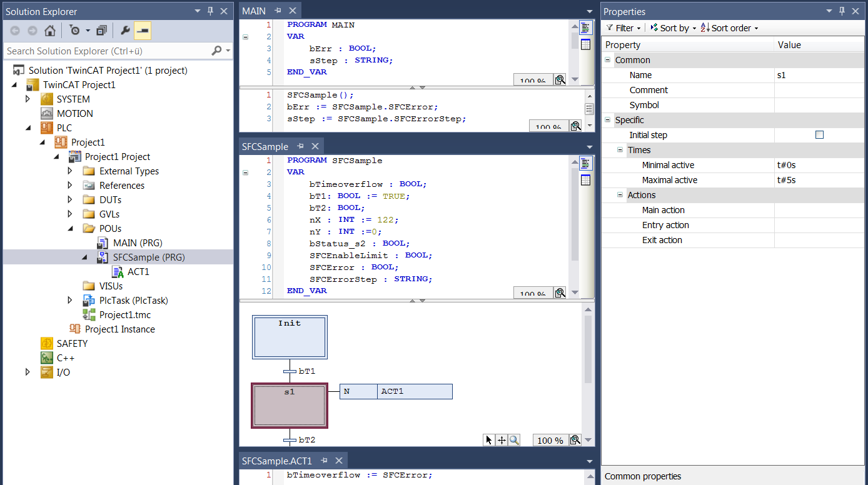Focus the Search Solution Explorer field

pyautogui.click(x=108, y=51)
